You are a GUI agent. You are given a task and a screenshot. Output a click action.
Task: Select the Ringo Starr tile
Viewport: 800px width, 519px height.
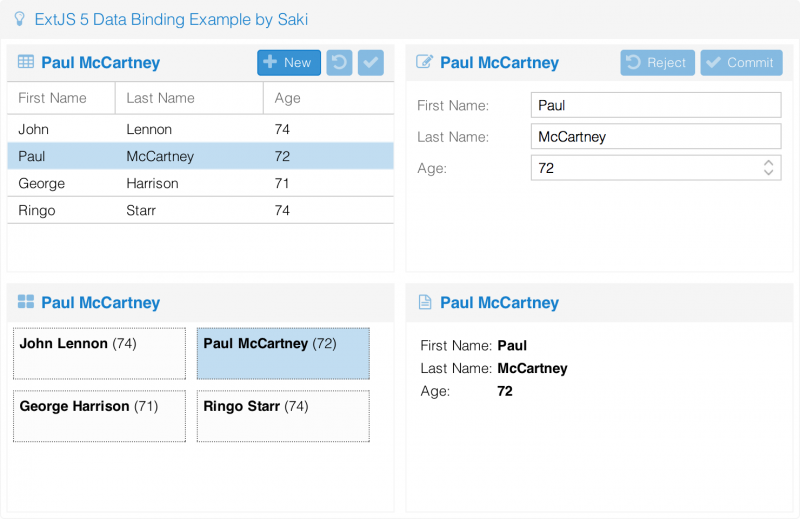coord(283,416)
